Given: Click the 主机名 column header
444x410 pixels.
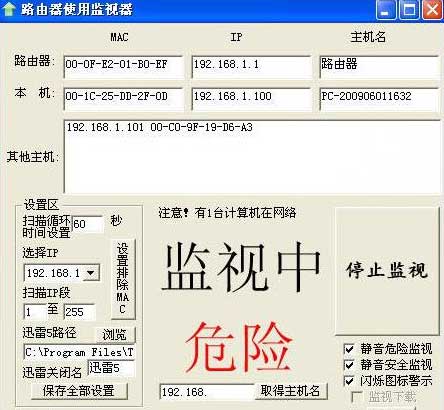Looking at the screenshot, I should point(368,37).
